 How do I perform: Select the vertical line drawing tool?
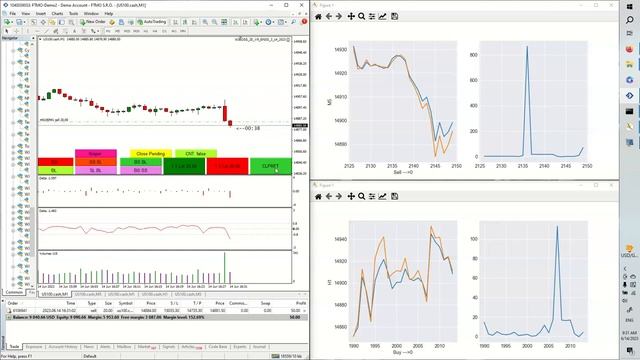click(x=28, y=31)
